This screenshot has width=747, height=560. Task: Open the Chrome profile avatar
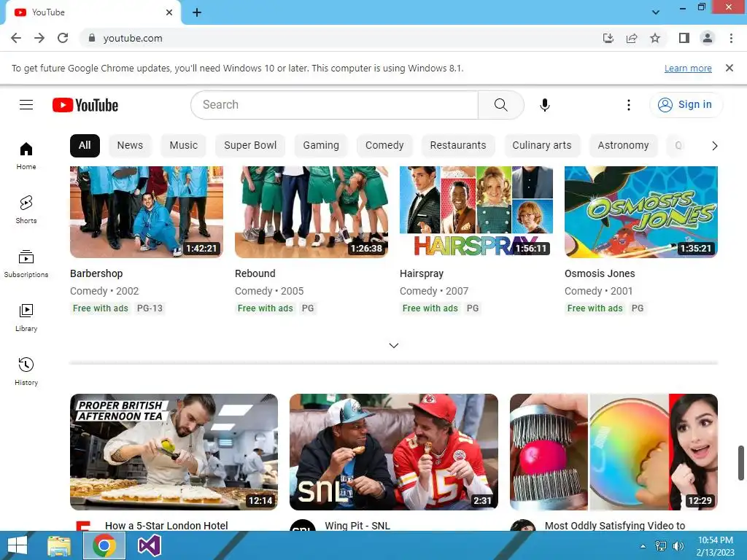tap(708, 38)
